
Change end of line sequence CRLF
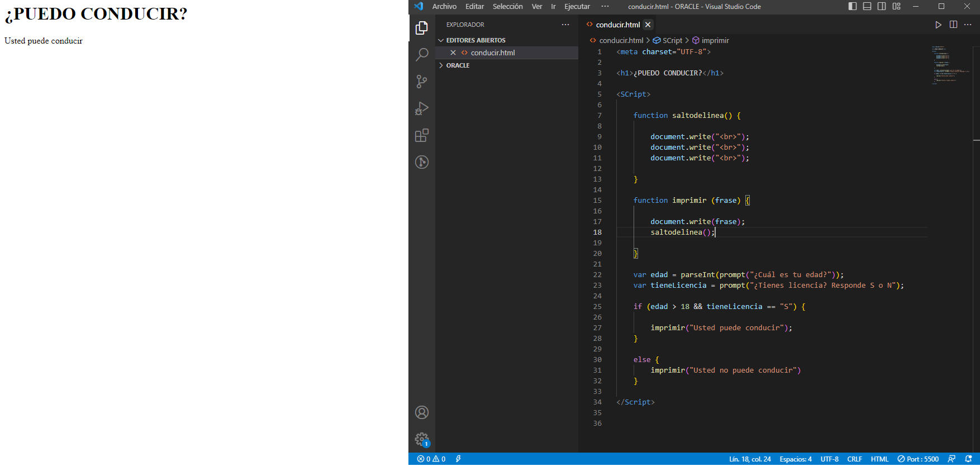click(854, 459)
